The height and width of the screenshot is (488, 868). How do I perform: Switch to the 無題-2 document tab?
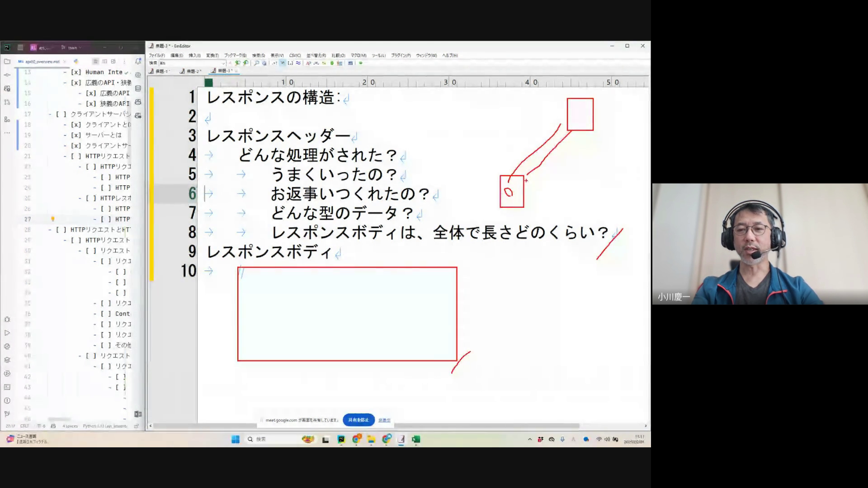pos(192,71)
